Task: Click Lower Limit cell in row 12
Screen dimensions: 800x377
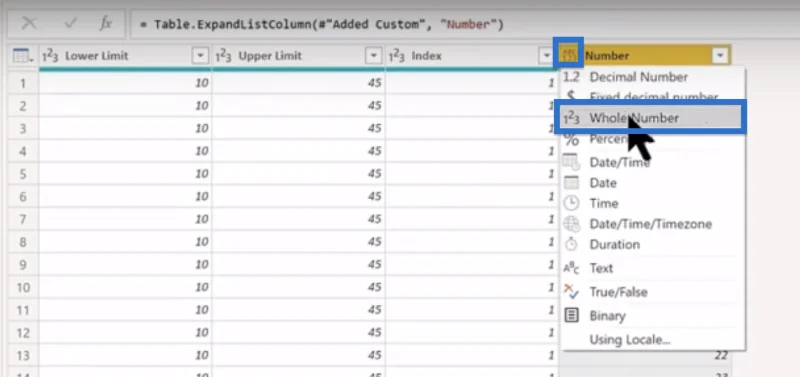Action: coord(126,332)
